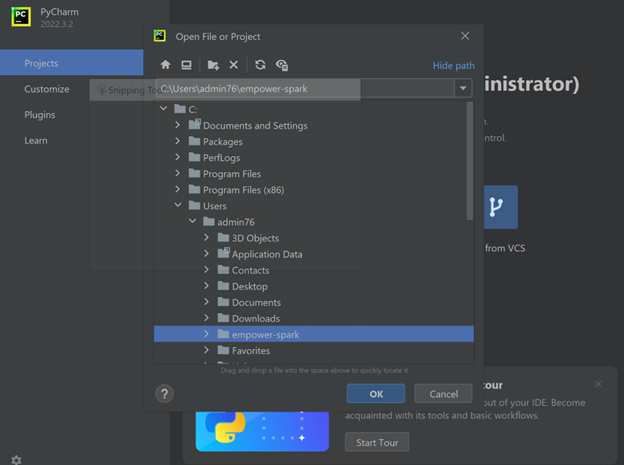Select the Packages folder row
This screenshot has height=465, width=624.
click(314, 141)
